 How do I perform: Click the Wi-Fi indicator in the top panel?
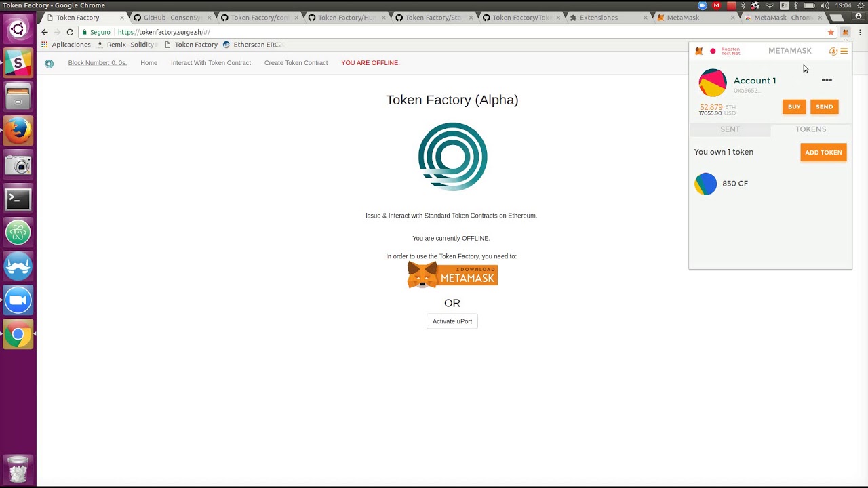tap(770, 5)
